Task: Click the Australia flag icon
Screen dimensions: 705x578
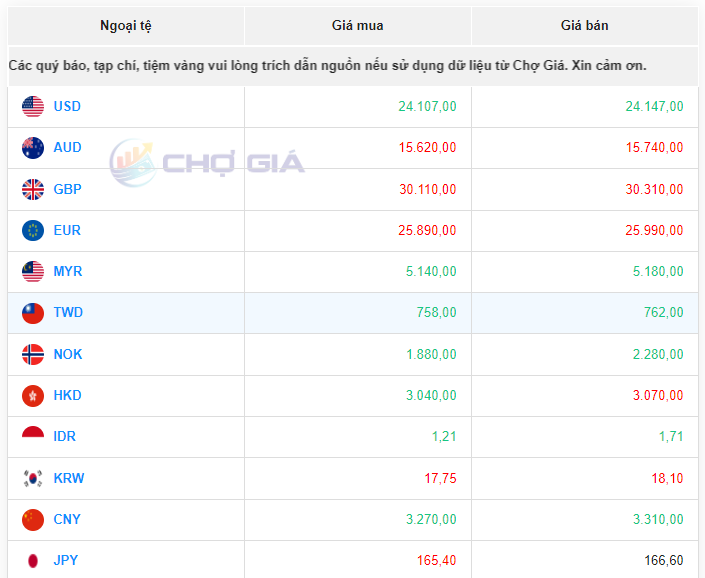Action: coord(33,148)
